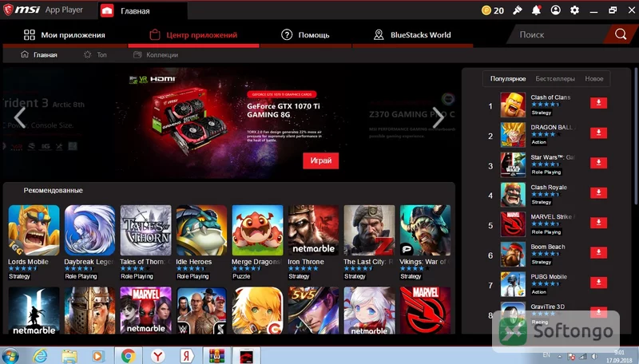Select Топ sub-navigation item
This screenshot has width=639, height=364.
point(95,54)
